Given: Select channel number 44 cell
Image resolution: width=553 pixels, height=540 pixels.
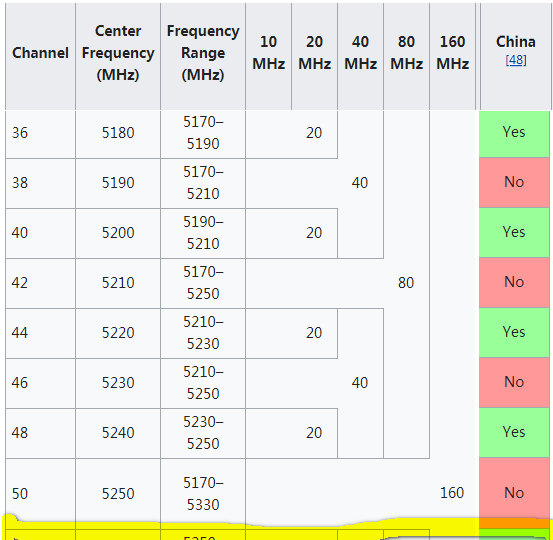Looking at the screenshot, I should coord(40,333).
